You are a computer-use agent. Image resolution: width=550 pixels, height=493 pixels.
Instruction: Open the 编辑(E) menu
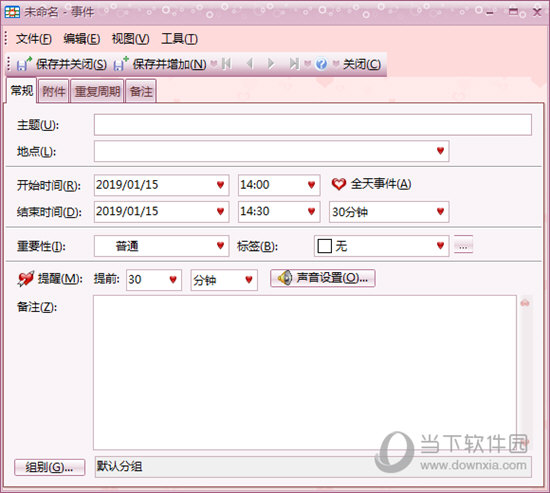tap(82, 39)
